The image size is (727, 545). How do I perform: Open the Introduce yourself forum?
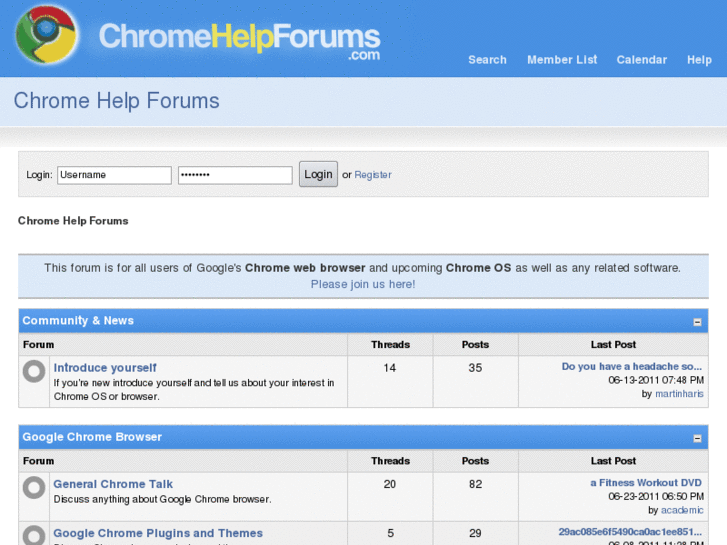pyautogui.click(x=105, y=367)
